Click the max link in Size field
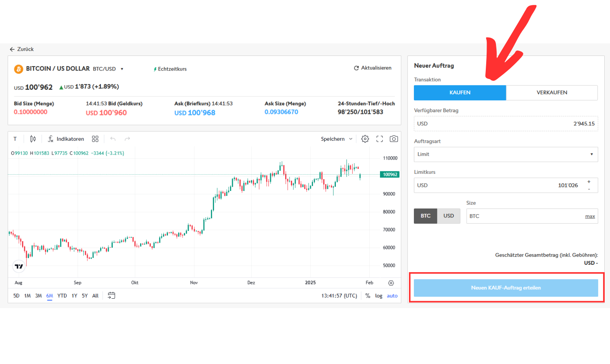Viewport: 610px width, 364px height. pyautogui.click(x=590, y=216)
